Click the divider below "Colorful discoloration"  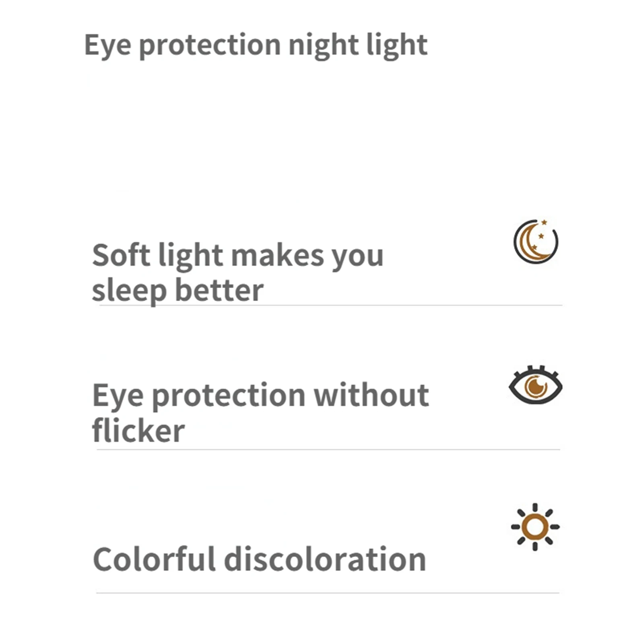[x=328, y=592]
